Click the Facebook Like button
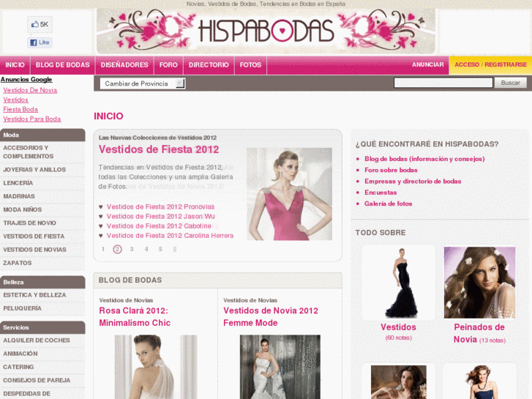This screenshot has width=532, height=399. pyautogui.click(x=40, y=42)
